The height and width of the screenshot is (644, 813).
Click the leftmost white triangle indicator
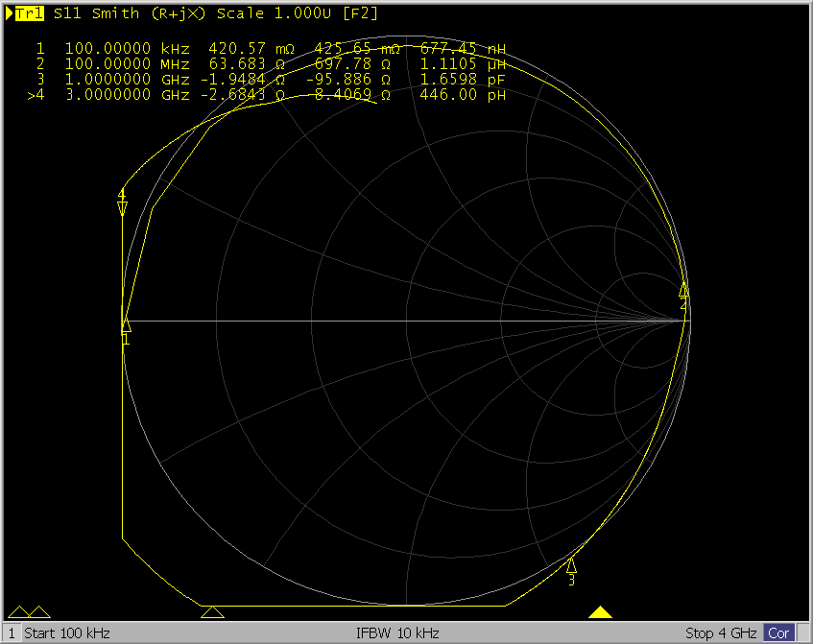pyautogui.click(x=17, y=612)
